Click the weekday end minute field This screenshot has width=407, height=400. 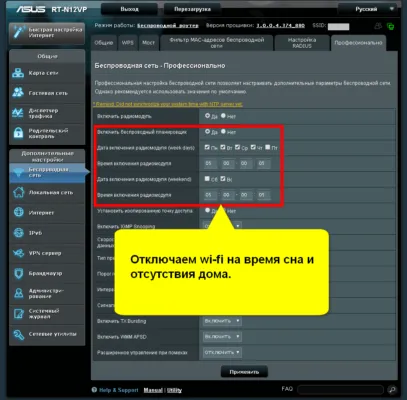tap(263, 163)
